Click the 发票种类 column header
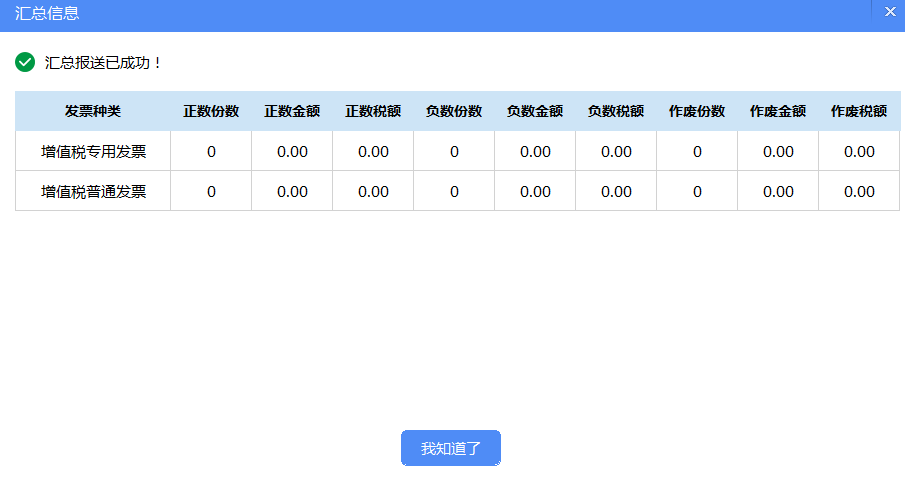The image size is (905, 482). 93,111
